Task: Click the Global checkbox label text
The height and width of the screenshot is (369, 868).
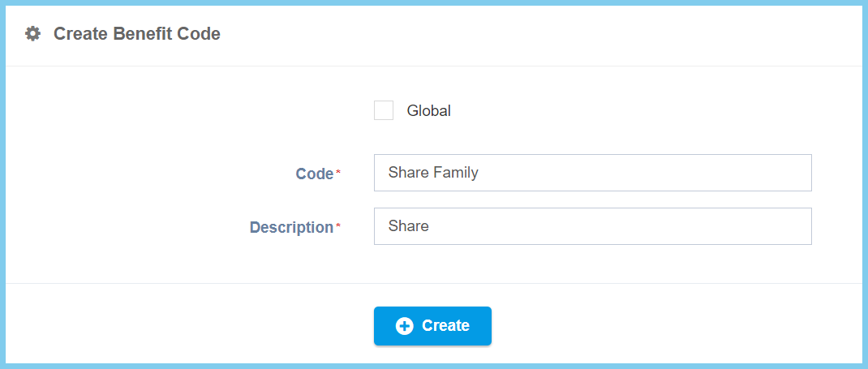Action: 428,111
